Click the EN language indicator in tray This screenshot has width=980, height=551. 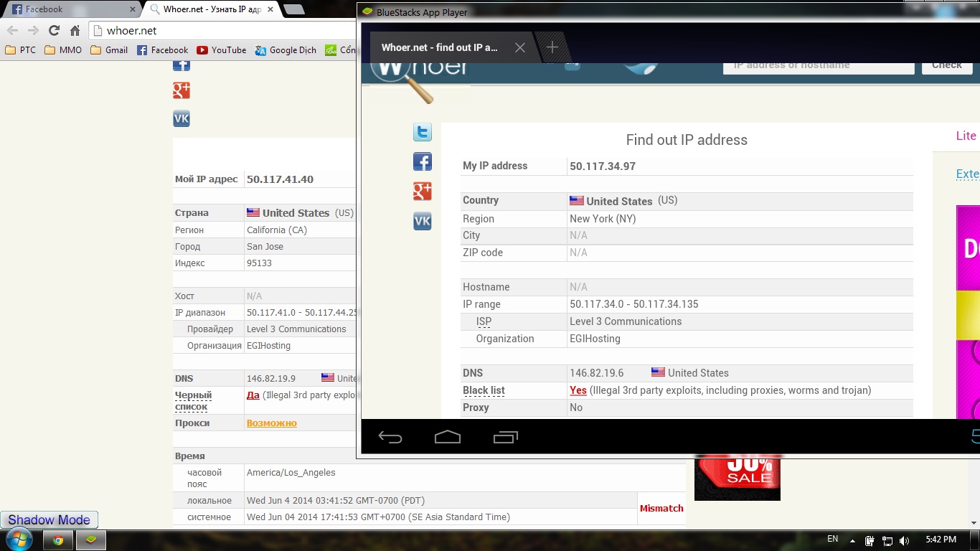[832, 539]
